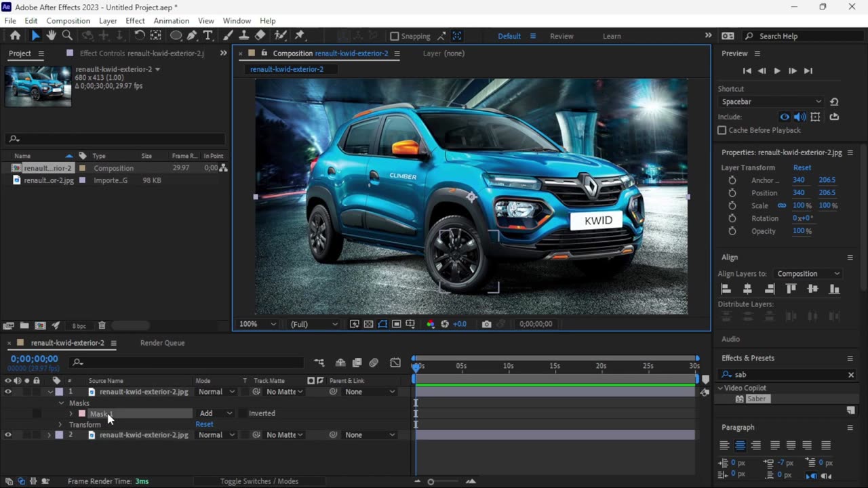Image resolution: width=868 pixels, height=488 pixels.
Task: Open Align Layers to Composition dropdown
Action: [808, 274]
